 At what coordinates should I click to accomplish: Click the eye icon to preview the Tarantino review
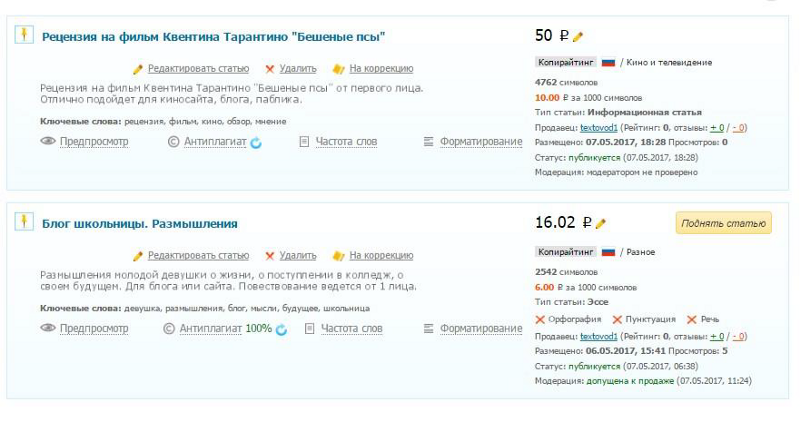pyautogui.click(x=47, y=142)
